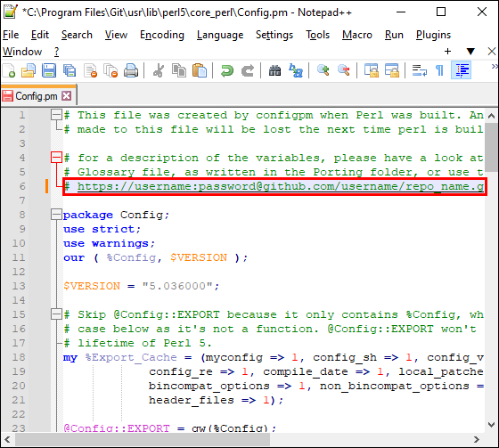Viewport: 499px width, 448px height.
Task: Open Find with the binoculars icon
Action: pos(274,70)
